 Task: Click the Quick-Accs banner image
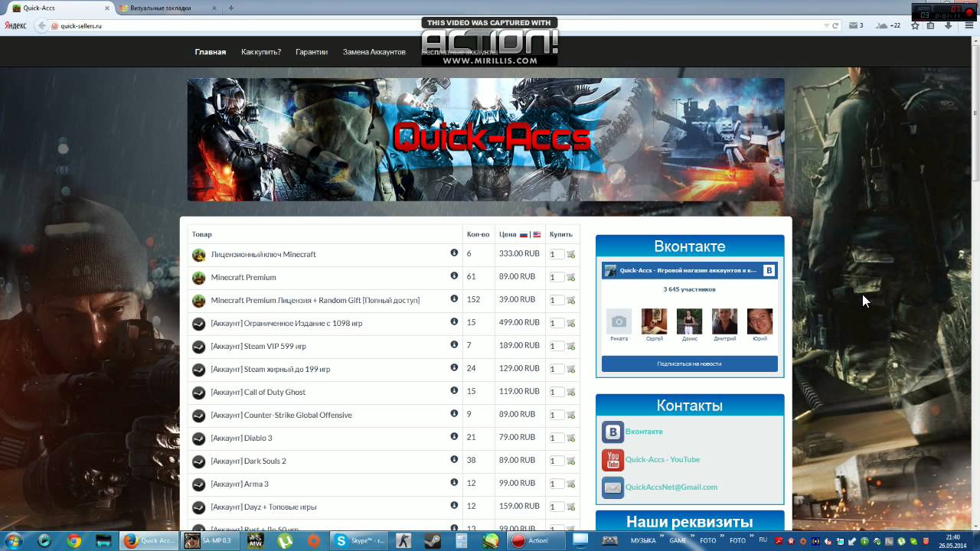pos(485,139)
